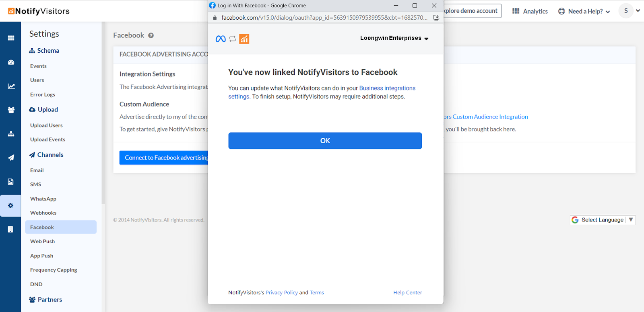Screen dimensions: 644x312
Task: Open the line chart analytics icon in left rail
Action: 11,86
